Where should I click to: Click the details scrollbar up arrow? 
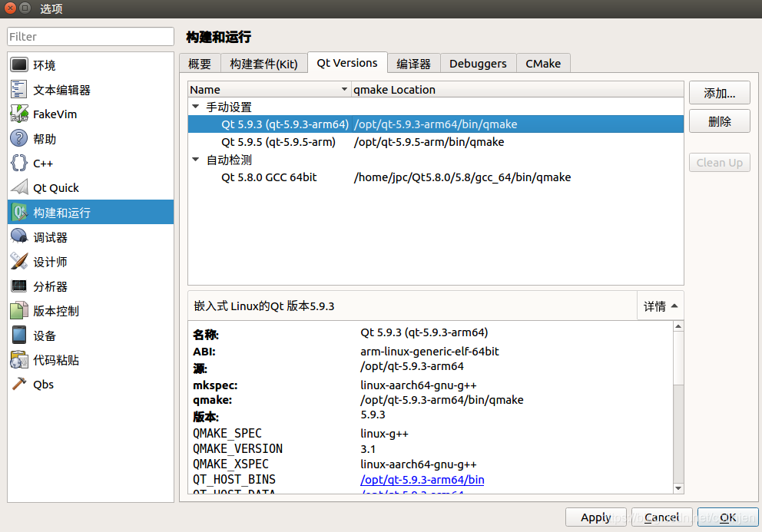coord(678,326)
